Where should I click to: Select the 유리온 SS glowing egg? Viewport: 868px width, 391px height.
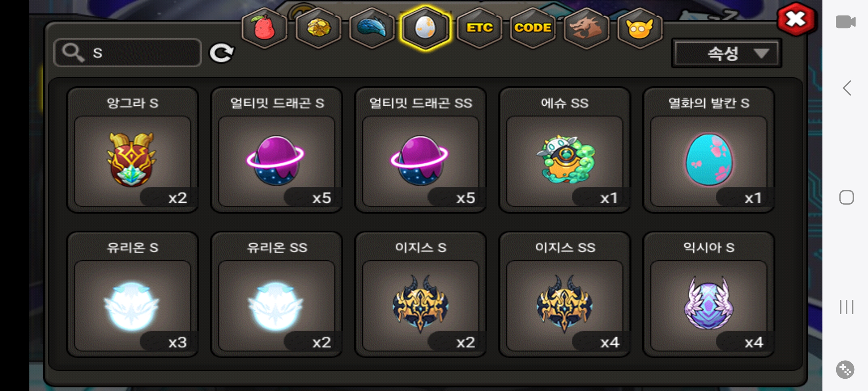pyautogui.click(x=277, y=294)
